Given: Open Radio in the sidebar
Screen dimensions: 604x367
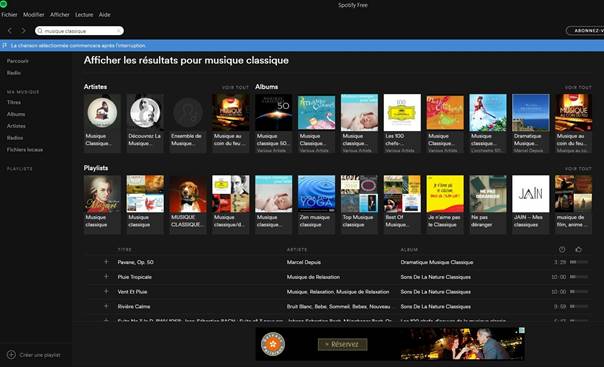Looking at the screenshot, I should point(13,72).
